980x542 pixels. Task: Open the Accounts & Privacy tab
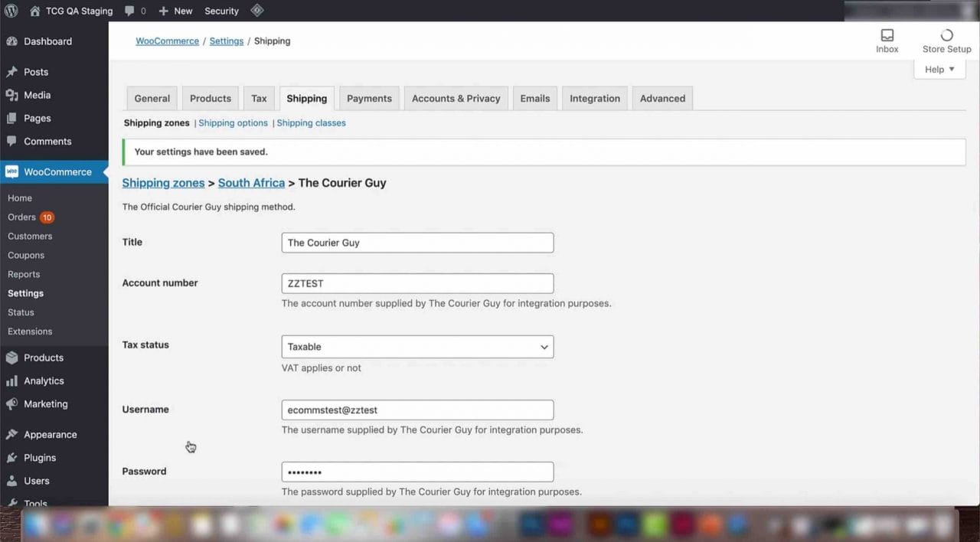click(x=456, y=98)
